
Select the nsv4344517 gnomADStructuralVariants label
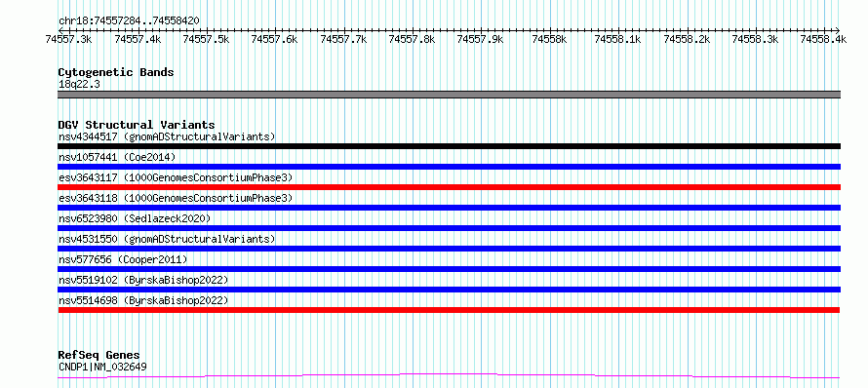pyautogui.click(x=167, y=136)
